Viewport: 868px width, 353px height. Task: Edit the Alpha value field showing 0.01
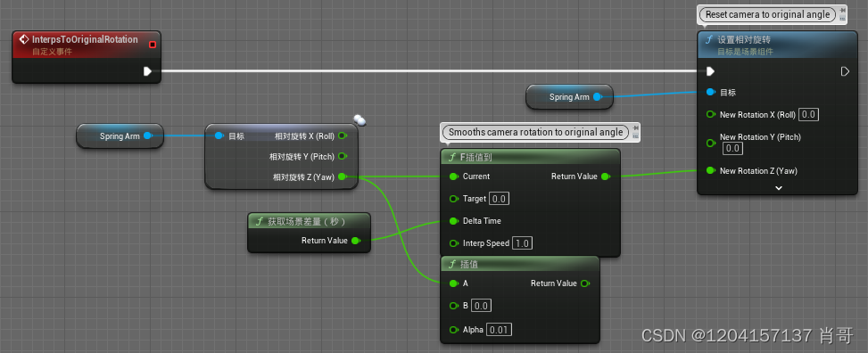tap(499, 330)
